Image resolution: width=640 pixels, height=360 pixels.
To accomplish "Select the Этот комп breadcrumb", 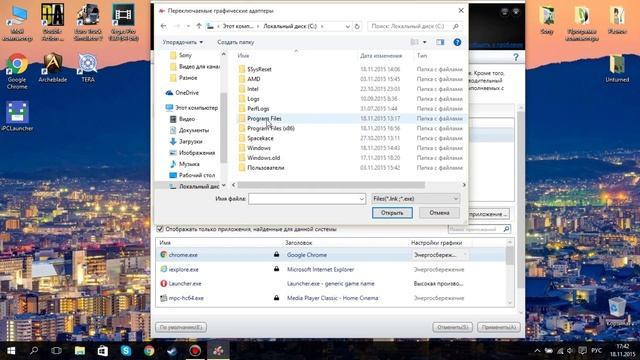I will pos(238,26).
